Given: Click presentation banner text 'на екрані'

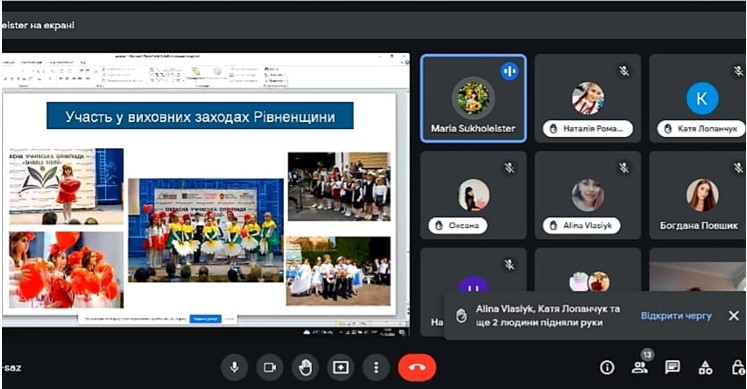Looking at the screenshot, I should point(52,25).
